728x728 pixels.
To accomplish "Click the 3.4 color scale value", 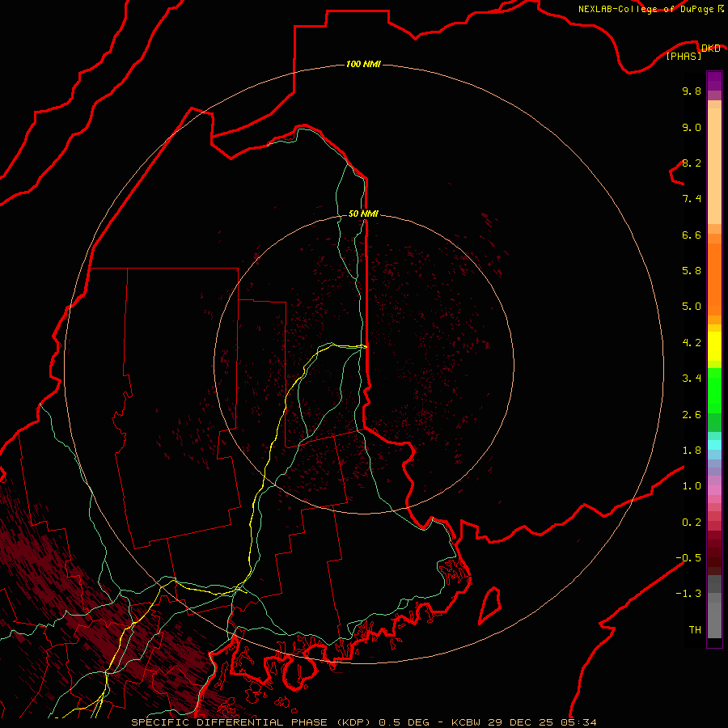I will point(692,379).
